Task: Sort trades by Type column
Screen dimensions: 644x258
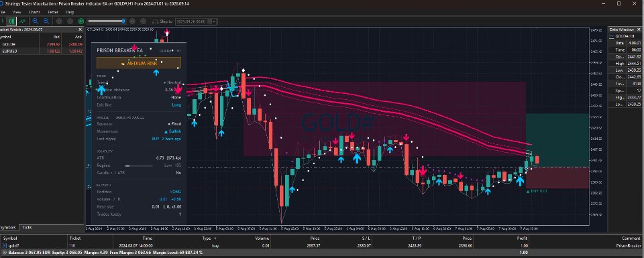Action: pos(207,238)
